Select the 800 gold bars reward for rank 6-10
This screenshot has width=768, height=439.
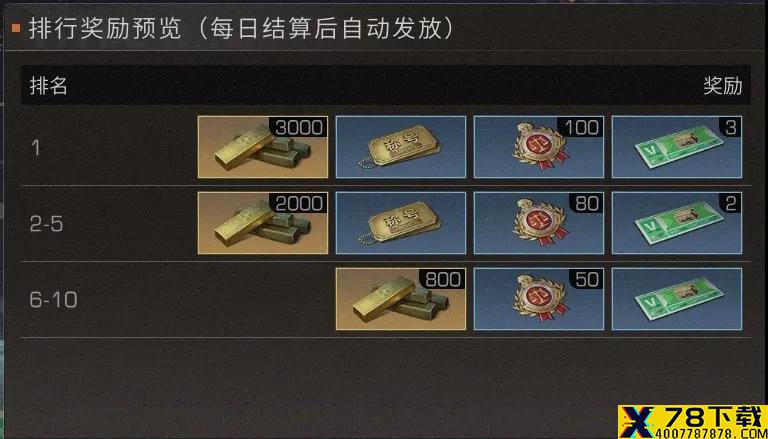(401, 299)
